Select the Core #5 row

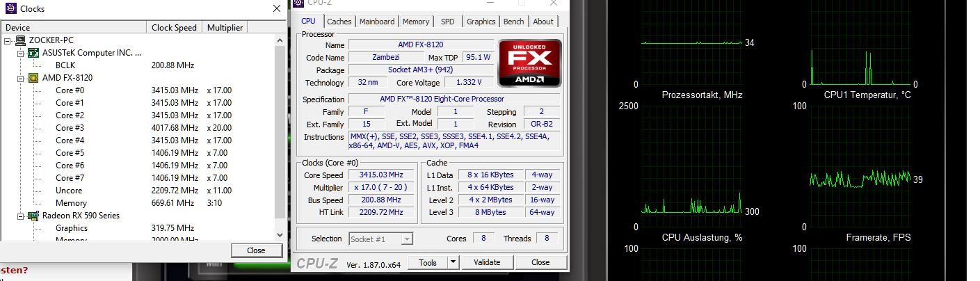[137, 153]
